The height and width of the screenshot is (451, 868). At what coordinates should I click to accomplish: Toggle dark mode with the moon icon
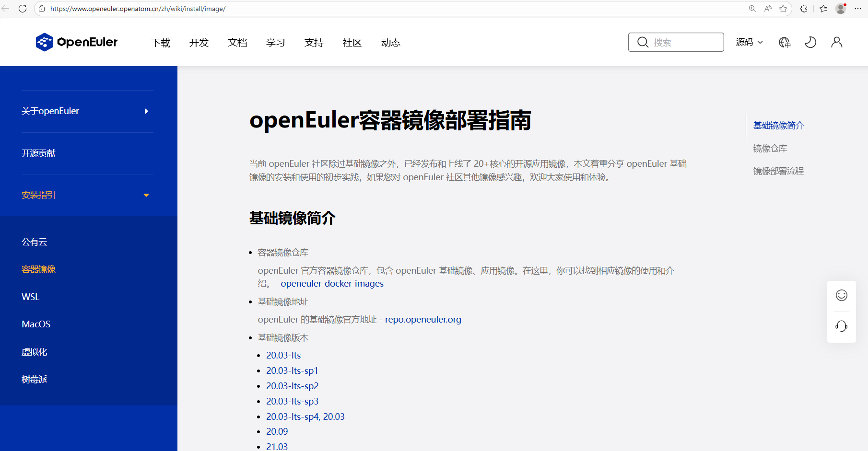810,42
